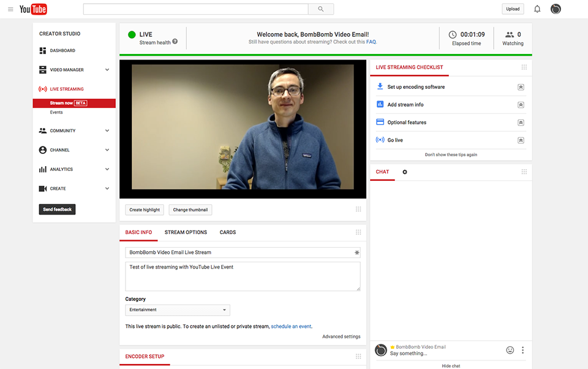The height and width of the screenshot is (369, 588).
Task: Click the Video Manager icon
Action: coord(43,70)
